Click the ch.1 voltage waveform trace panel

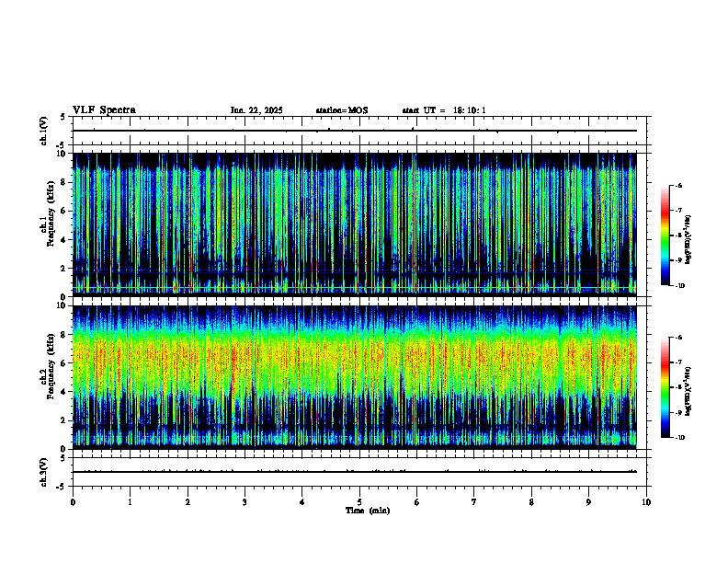pyautogui.click(x=359, y=131)
